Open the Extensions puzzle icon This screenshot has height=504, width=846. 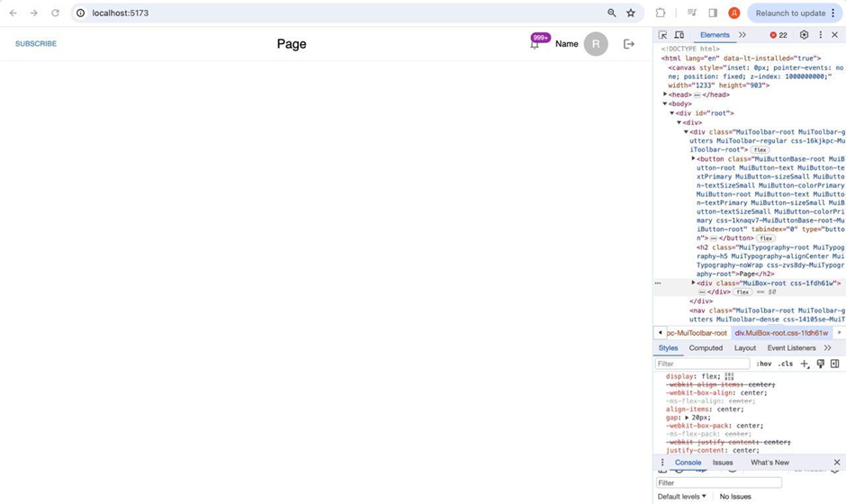(661, 13)
